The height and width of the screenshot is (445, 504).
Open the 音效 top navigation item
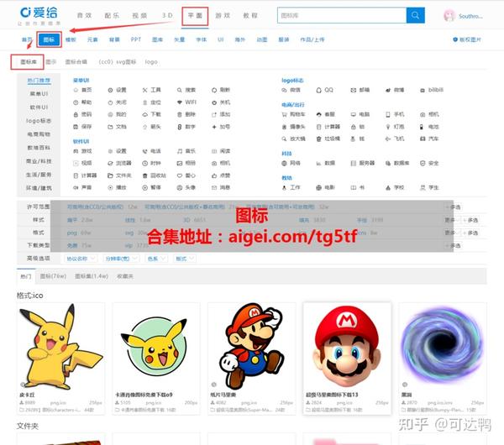85,16
